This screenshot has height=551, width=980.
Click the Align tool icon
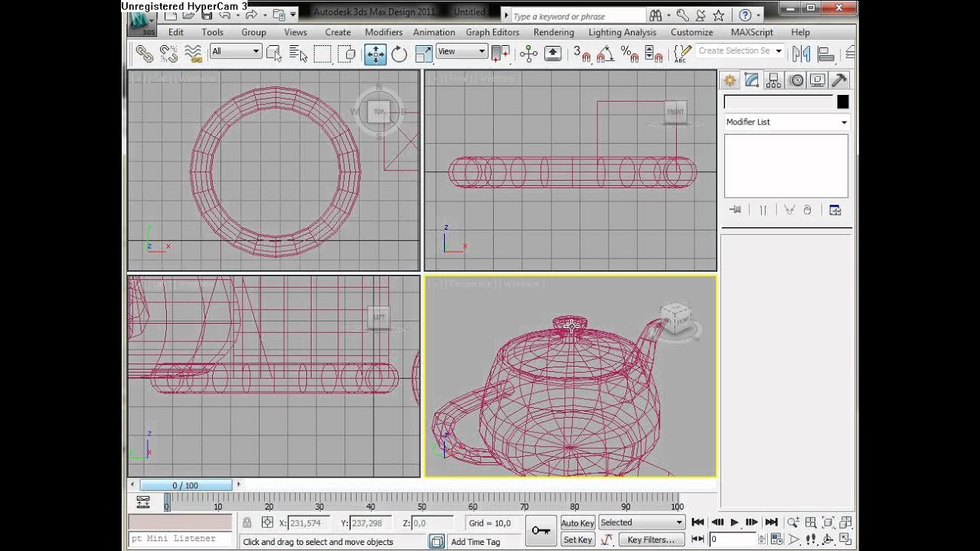(825, 53)
